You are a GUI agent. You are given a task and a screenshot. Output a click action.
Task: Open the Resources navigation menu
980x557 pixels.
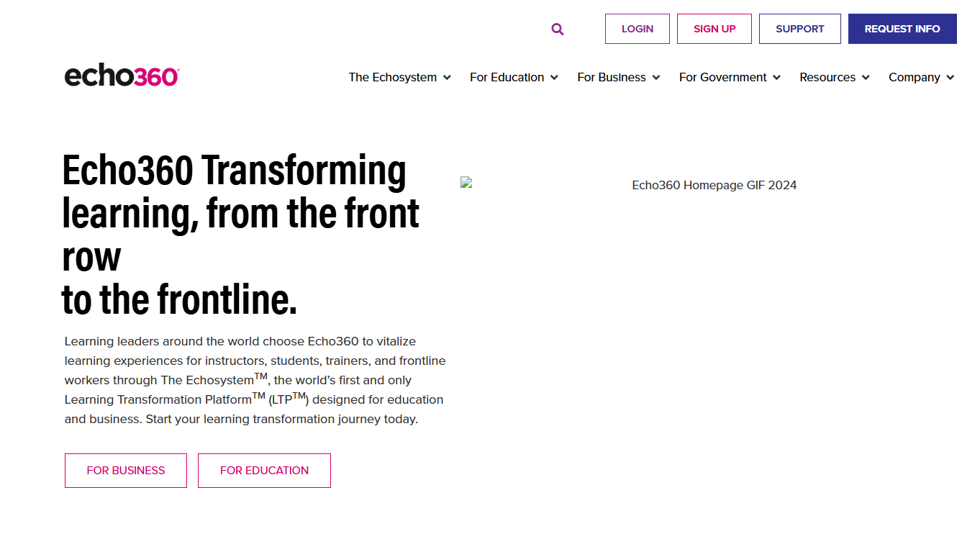point(827,77)
